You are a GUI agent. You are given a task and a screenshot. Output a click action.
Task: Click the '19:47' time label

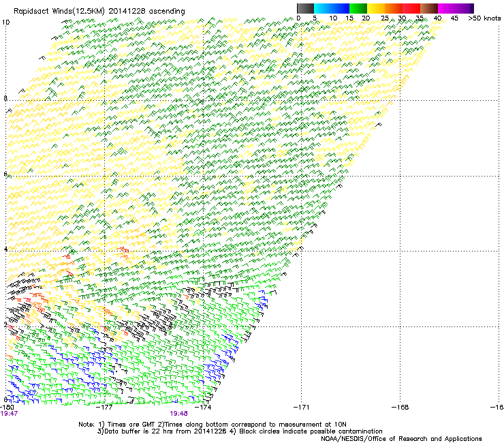pos(9,414)
